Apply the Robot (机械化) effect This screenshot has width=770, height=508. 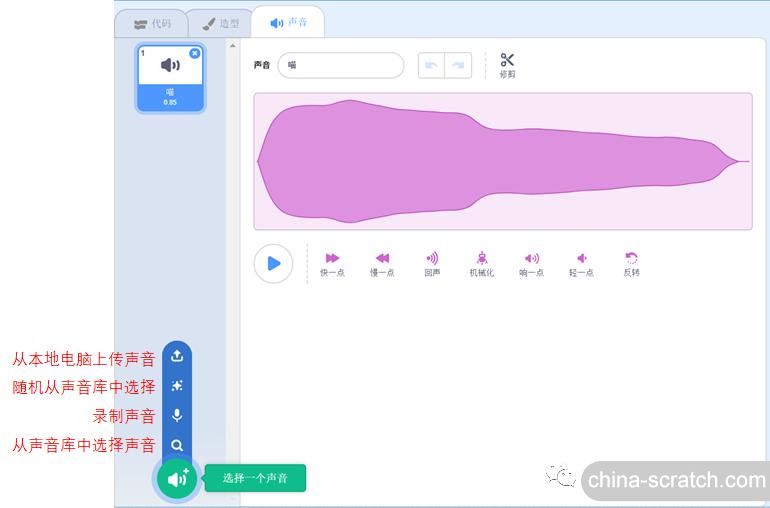tap(482, 259)
